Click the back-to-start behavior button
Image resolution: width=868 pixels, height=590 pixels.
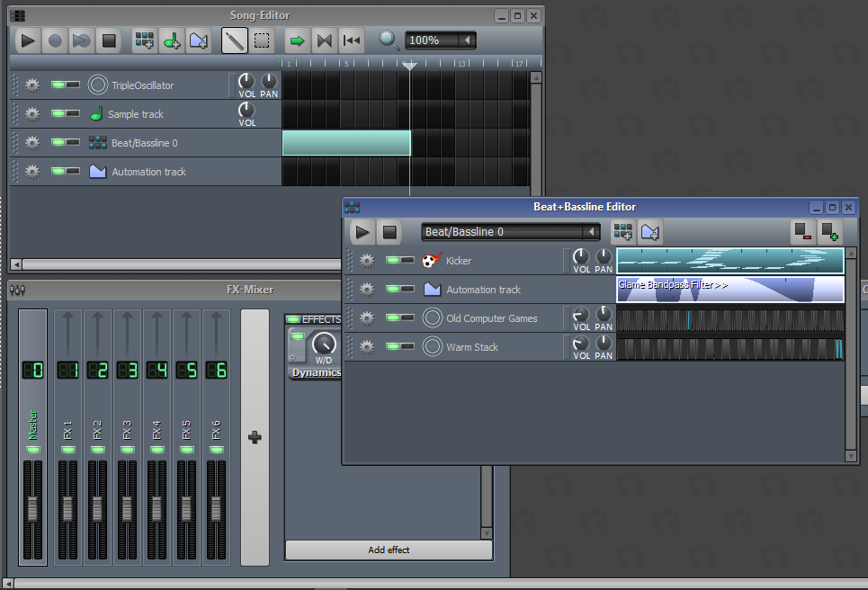coord(352,40)
